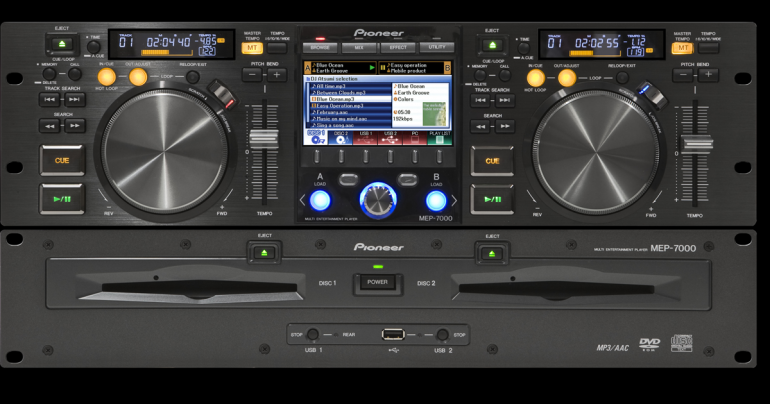The width and height of the screenshot is (770, 404).
Task: Select the file 'Between Clouds.mp3'
Action: click(x=351, y=92)
